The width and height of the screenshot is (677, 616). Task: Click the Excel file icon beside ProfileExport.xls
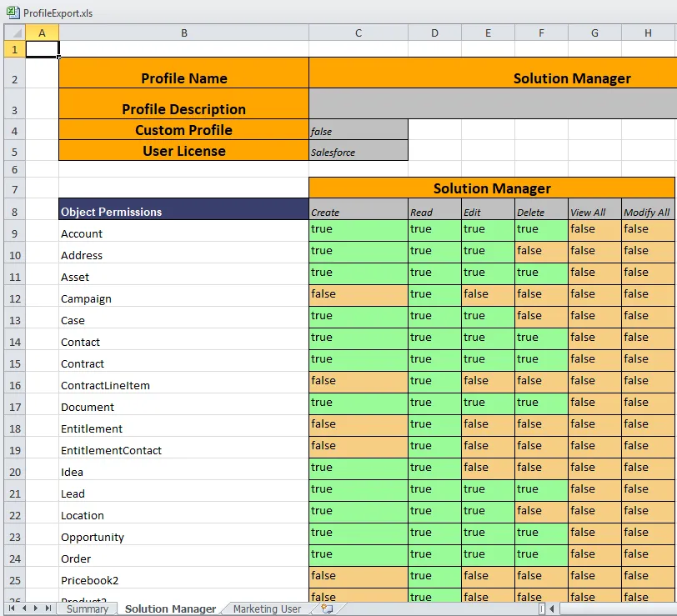[13, 13]
